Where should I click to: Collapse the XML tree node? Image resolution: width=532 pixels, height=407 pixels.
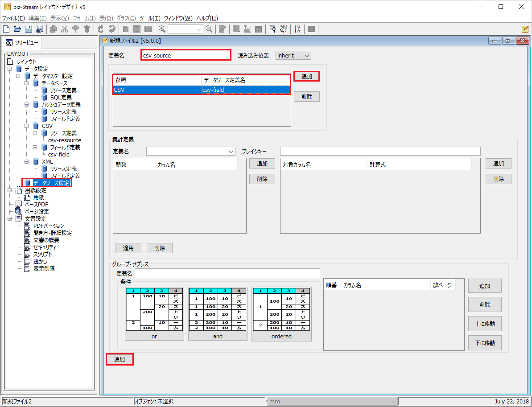(x=27, y=161)
